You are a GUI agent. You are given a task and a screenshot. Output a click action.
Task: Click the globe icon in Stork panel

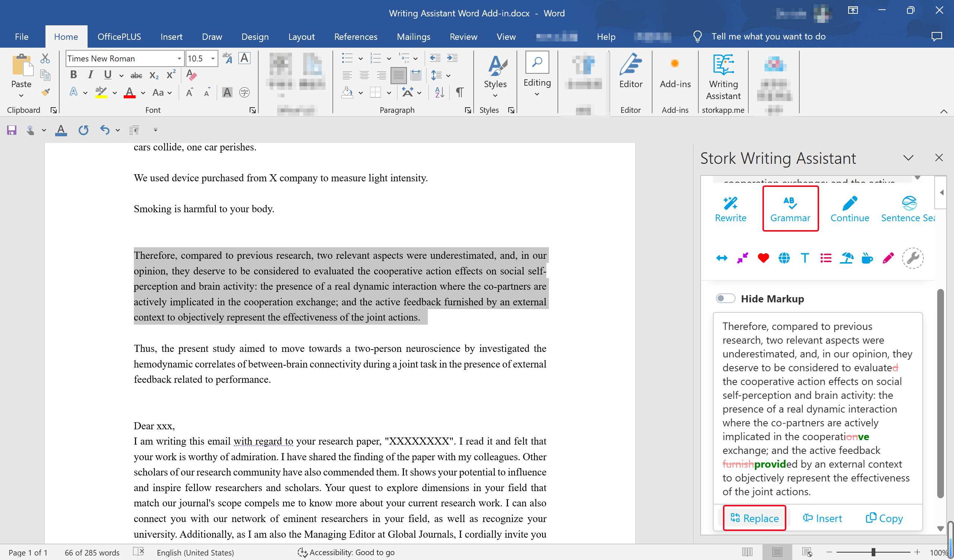click(784, 258)
